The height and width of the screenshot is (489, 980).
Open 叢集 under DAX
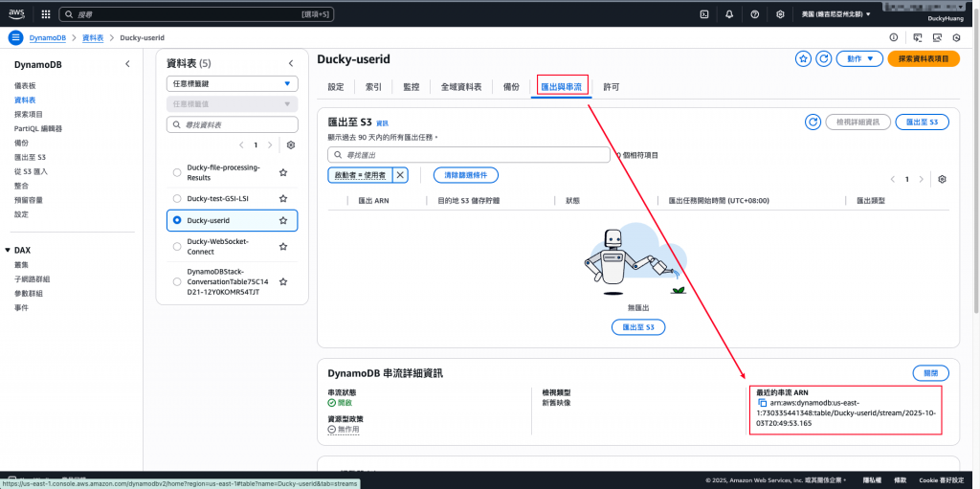[x=21, y=264]
